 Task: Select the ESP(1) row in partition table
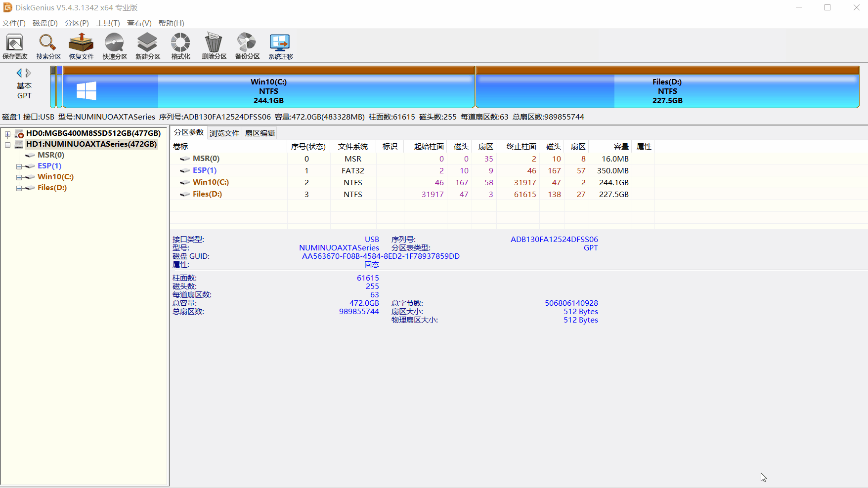pos(205,170)
